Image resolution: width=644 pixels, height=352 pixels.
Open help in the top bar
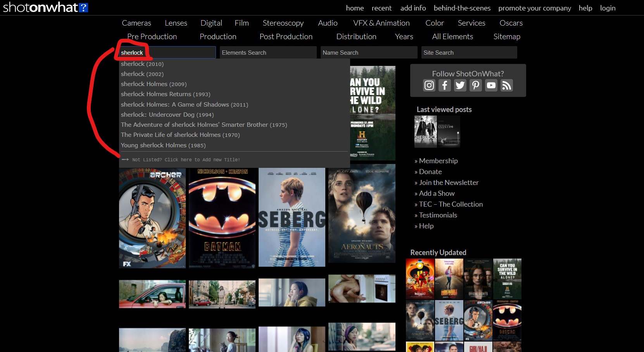click(x=585, y=8)
